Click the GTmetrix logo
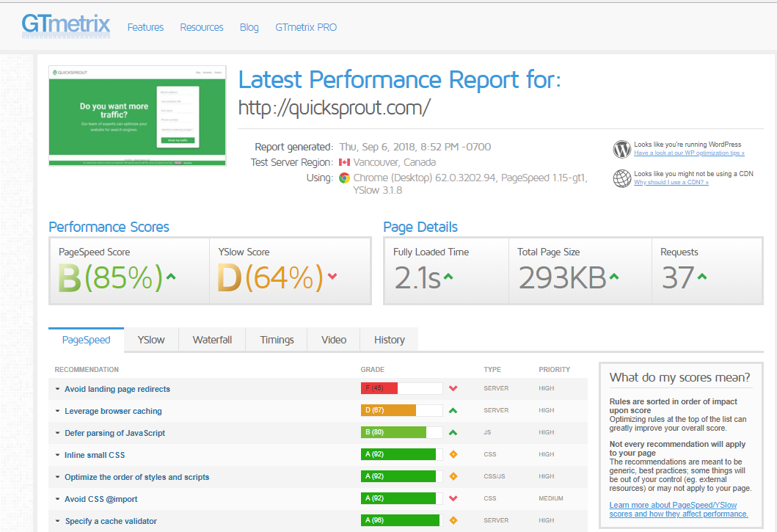777x532 pixels. (66, 26)
